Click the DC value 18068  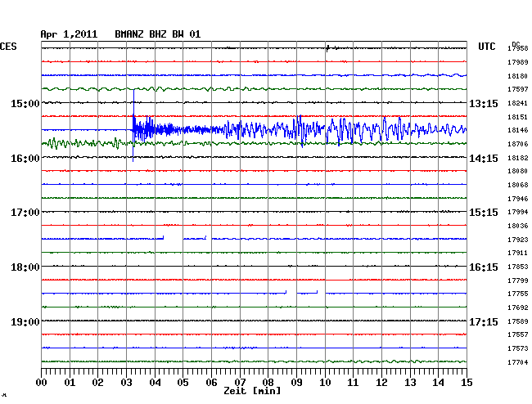point(518,185)
